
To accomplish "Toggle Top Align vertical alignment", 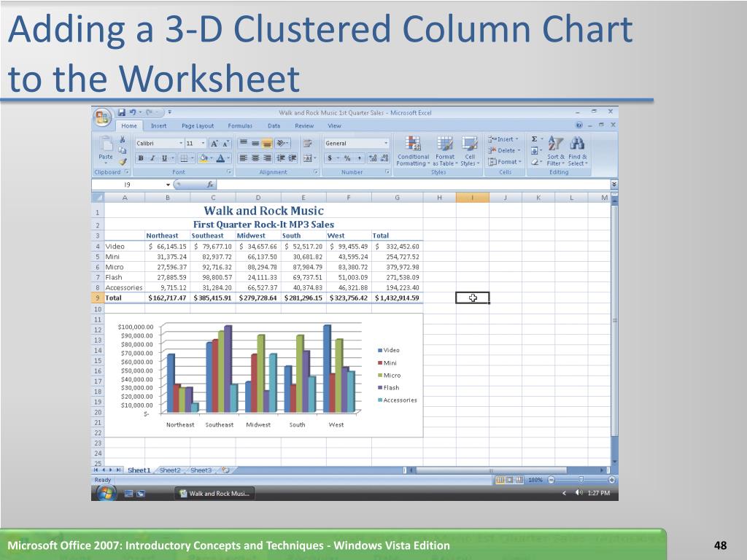I will click(244, 143).
